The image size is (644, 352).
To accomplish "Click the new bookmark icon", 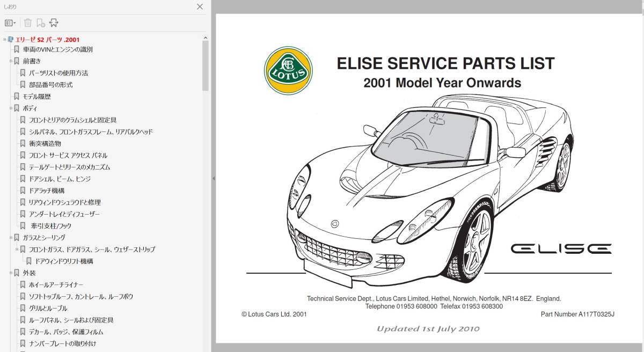I will [41, 23].
